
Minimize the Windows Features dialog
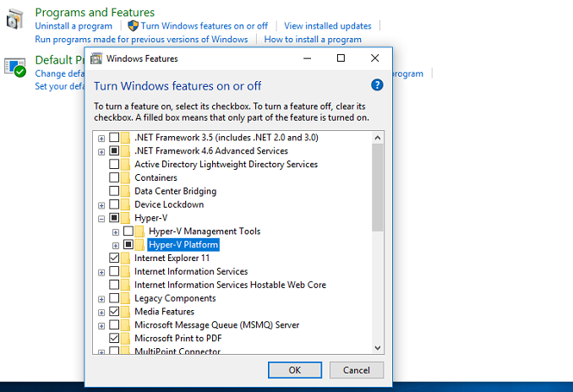pos(308,58)
